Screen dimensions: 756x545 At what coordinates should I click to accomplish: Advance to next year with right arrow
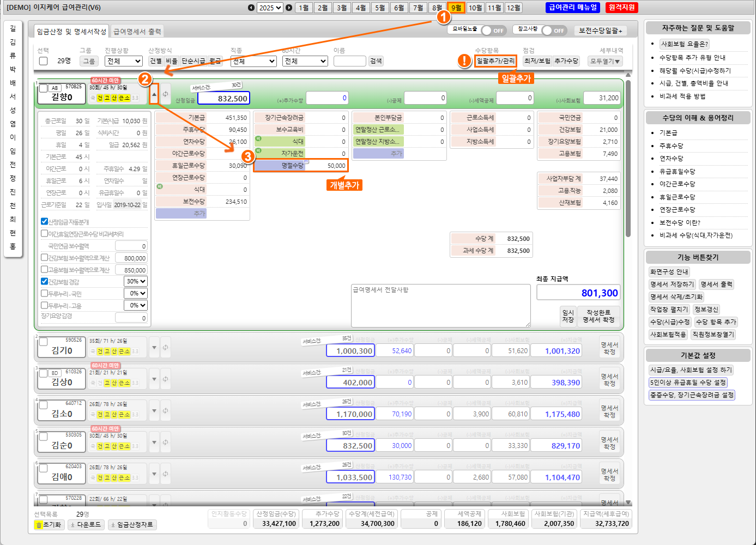click(289, 8)
